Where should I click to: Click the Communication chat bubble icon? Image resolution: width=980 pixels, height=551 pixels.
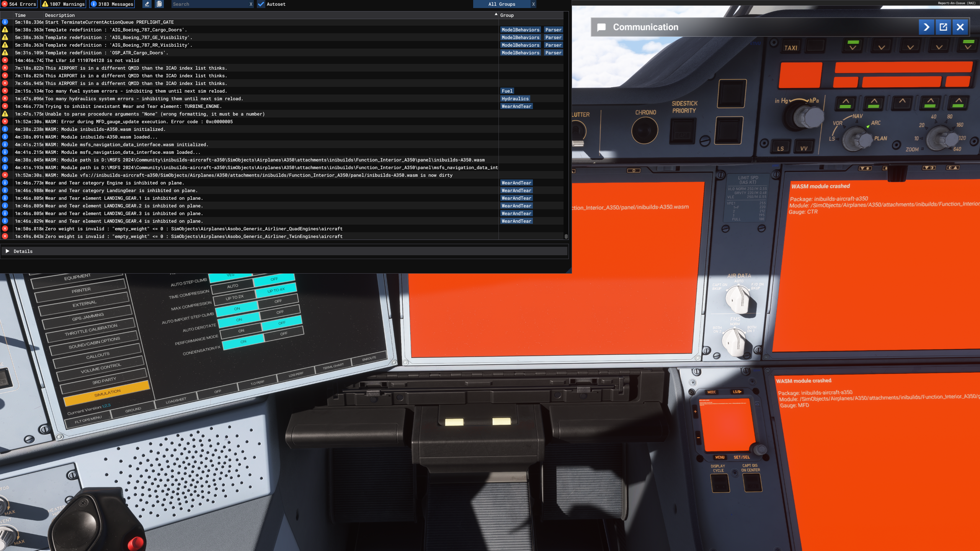tap(601, 28)
